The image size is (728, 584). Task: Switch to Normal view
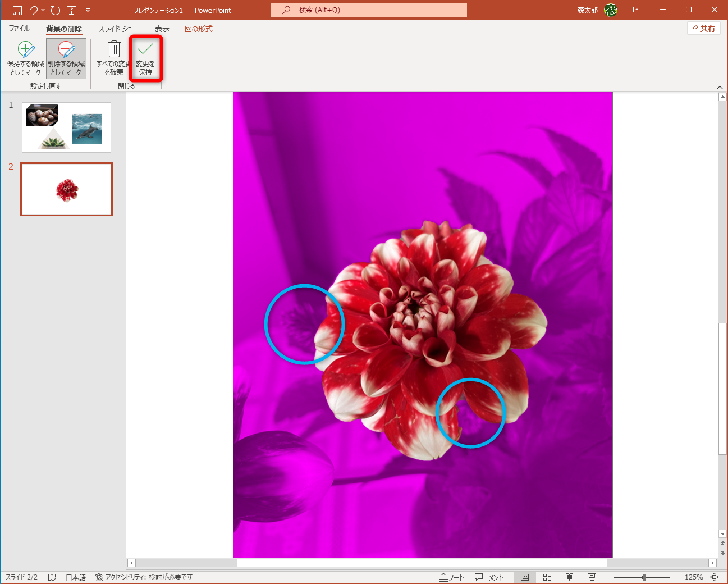[x=525, y=577]
